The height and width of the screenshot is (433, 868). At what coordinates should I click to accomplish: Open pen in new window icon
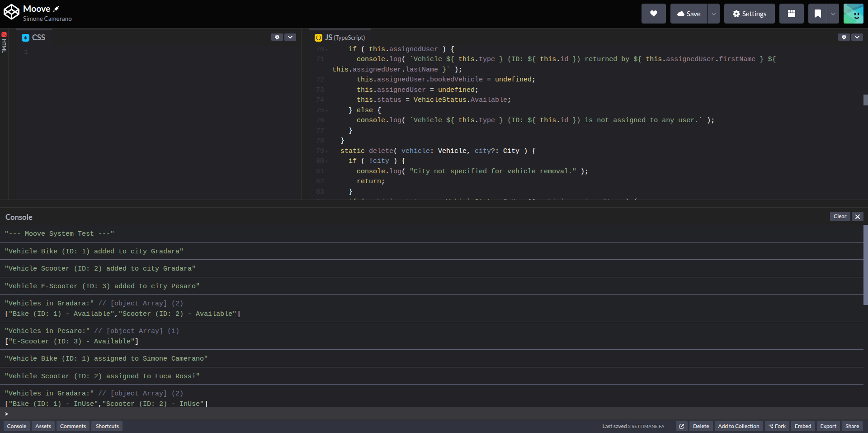(x=682, y=426)
